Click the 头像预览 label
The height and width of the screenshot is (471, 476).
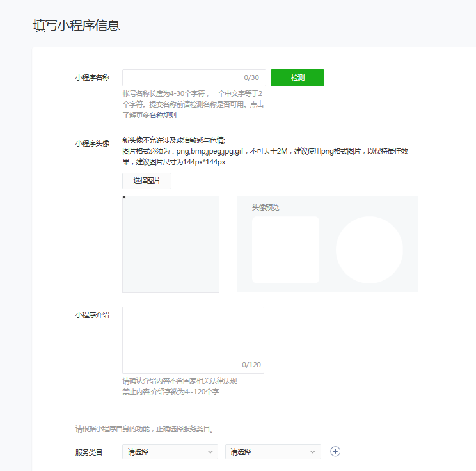(266, 207)
